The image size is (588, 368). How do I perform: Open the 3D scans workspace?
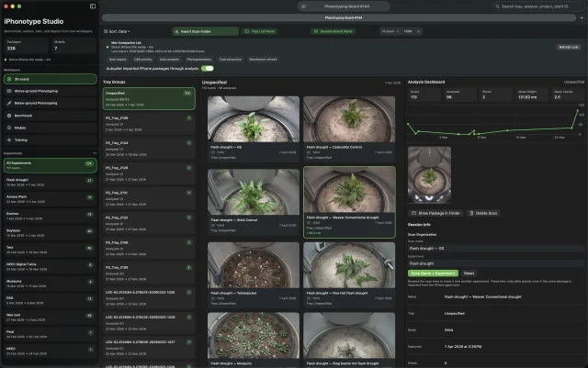click(x=51, y=79)
